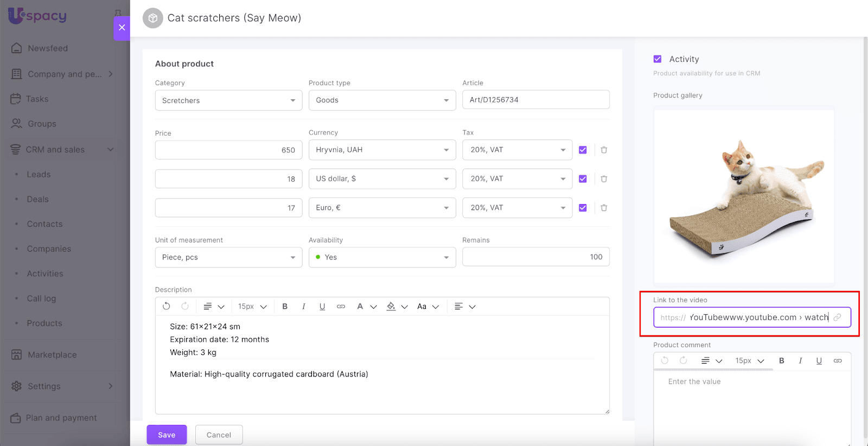The width and height of the screenshot is (868, 446).
Task: Uncheck the Euro price checkbox
Action: click(x=583, y=208)
